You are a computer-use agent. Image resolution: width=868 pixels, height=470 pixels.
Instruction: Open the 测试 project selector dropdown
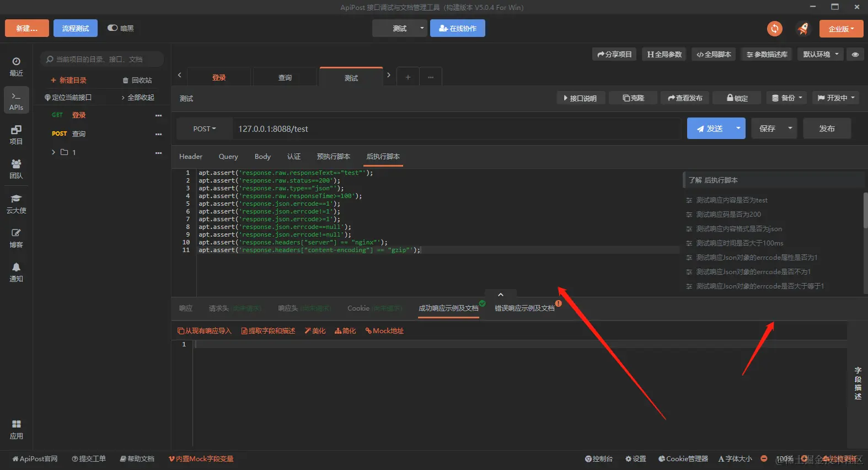(x=400, y=29)
